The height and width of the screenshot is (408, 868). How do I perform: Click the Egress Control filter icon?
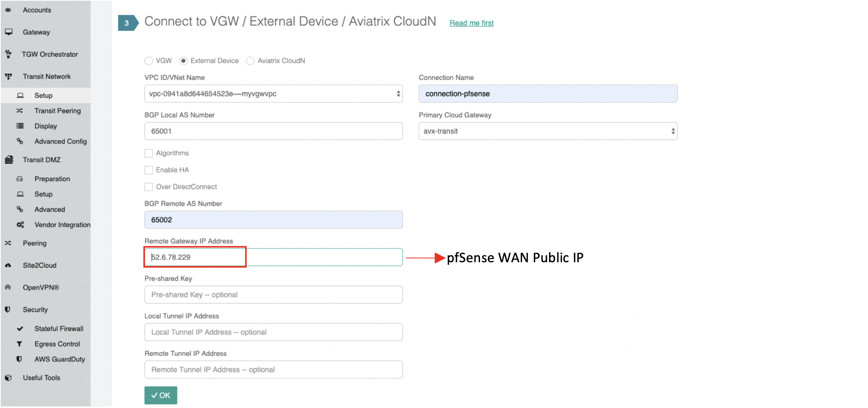click(x=19, y=344)
